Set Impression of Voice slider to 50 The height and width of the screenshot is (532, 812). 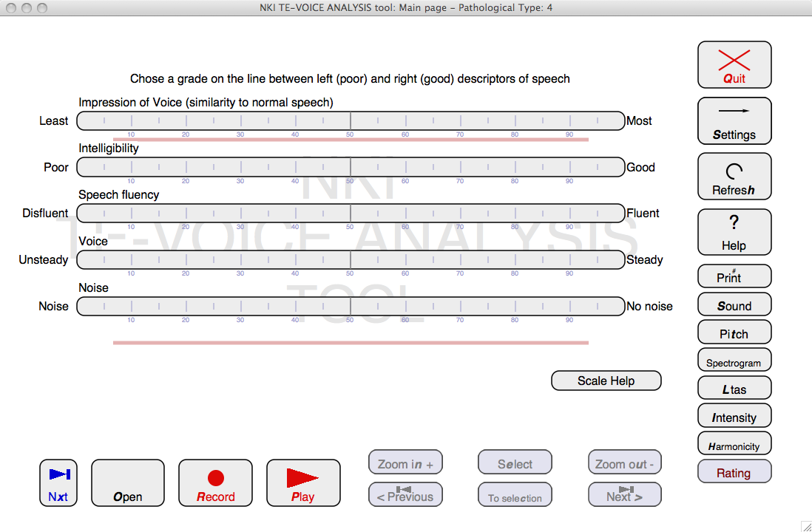(x=351, y=120)
